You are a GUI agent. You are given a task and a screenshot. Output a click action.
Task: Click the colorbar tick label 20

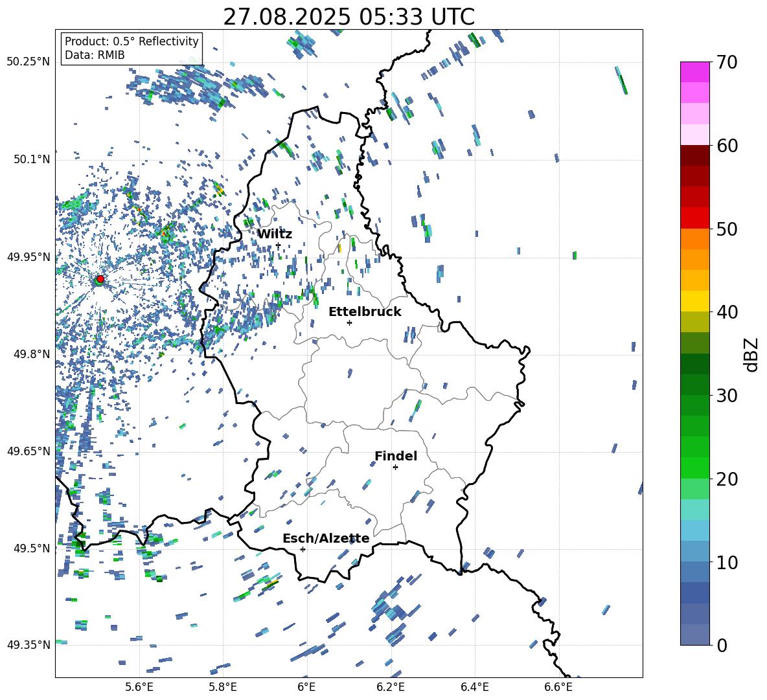pyautogui.click(x=726, y=479)
